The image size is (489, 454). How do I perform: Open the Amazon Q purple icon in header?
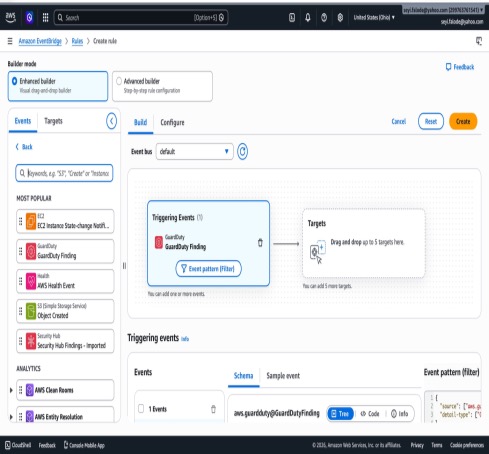click(29, 17)
